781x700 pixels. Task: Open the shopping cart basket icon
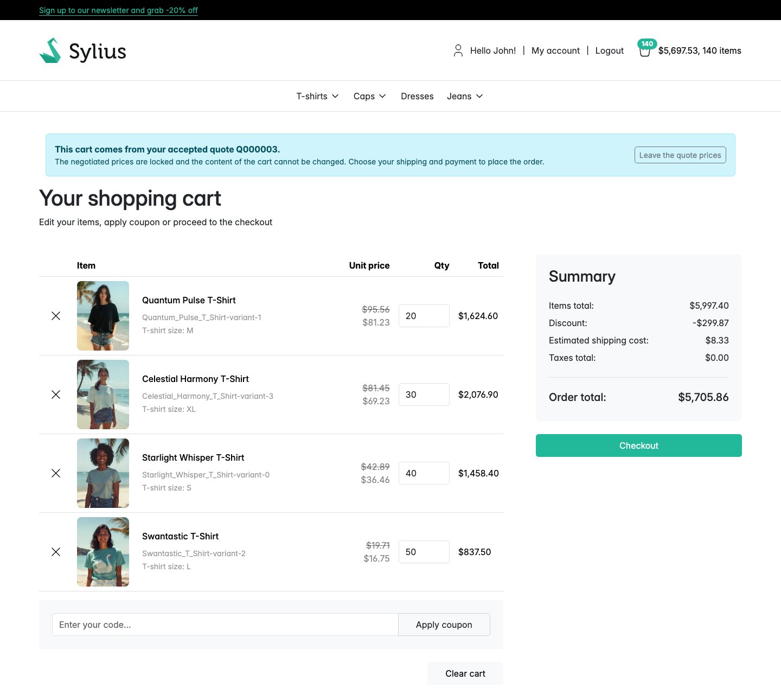tap(644, 52)
